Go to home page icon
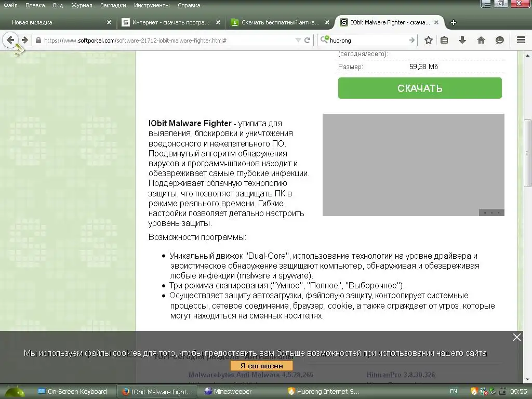This screenshot has height=399, width=532. pyautogui.click(x=481, y=40)
